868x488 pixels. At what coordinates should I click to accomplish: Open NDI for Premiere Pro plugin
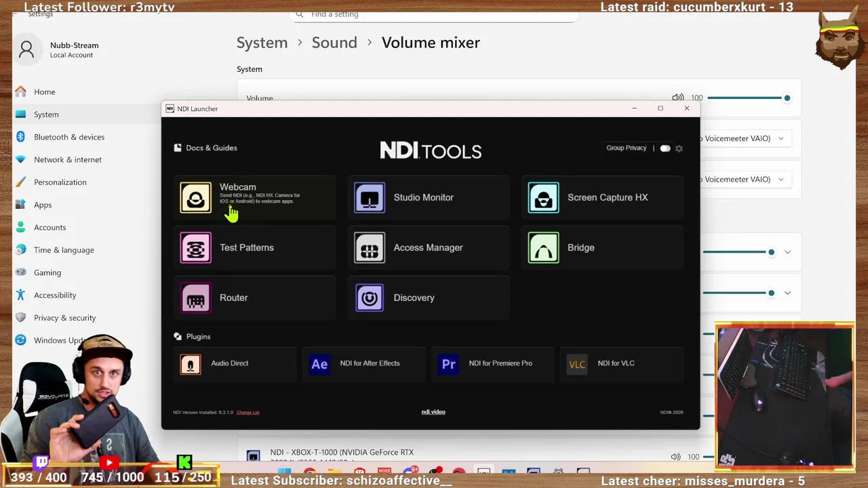492,364
